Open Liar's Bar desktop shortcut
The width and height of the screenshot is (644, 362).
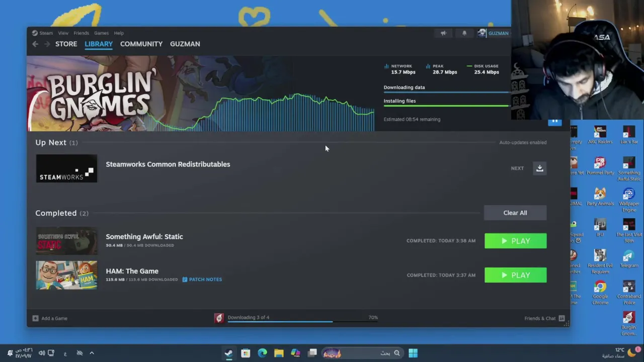629,135
